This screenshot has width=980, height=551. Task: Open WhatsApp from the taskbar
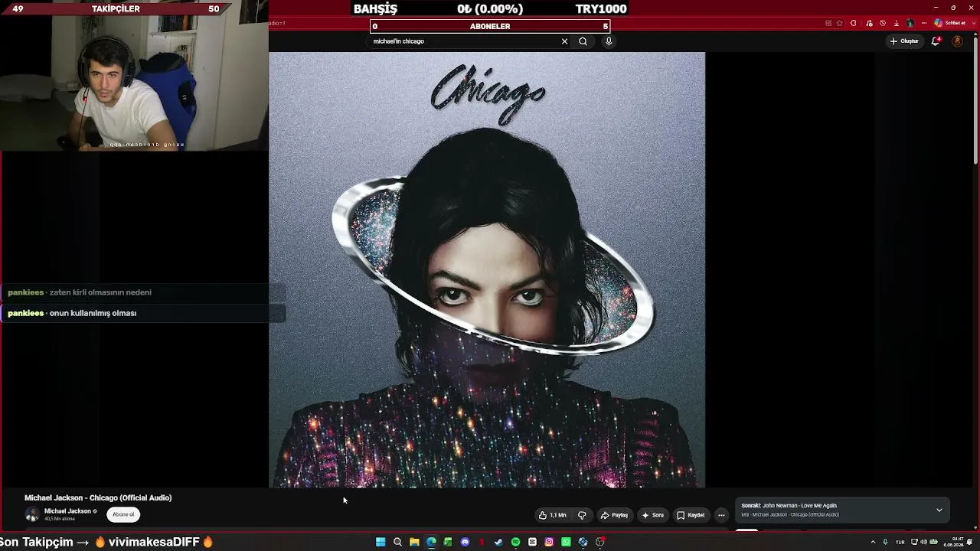566,542
